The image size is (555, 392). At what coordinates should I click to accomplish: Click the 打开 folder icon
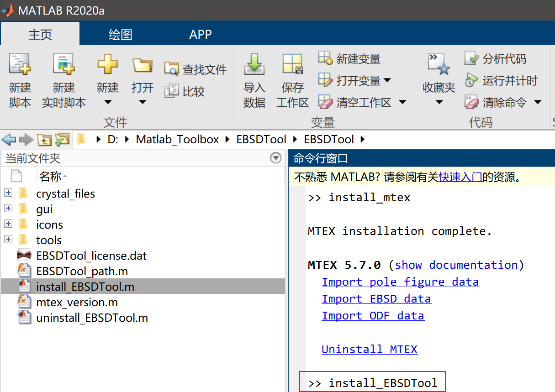tap(143, 65)
